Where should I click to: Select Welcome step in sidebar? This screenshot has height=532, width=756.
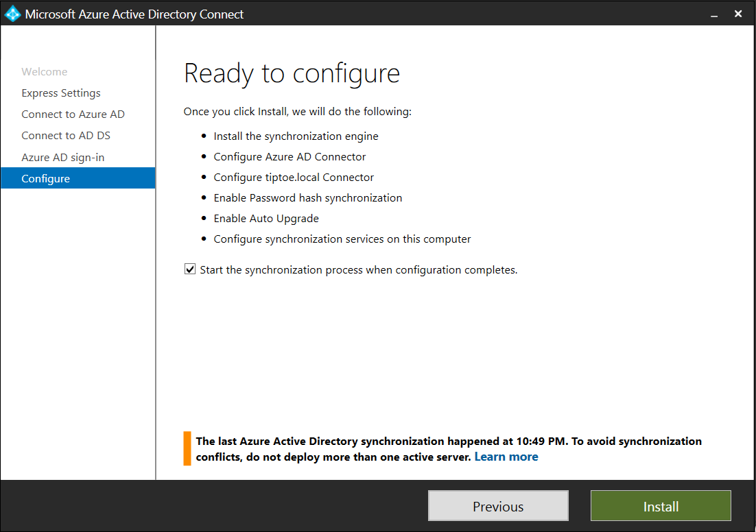tap(45, 72)
